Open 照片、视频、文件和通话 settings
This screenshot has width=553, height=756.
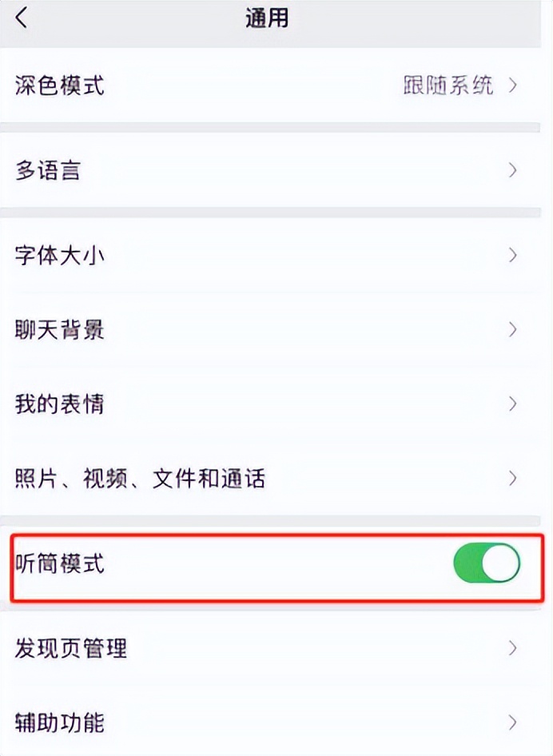pos(140,479)
